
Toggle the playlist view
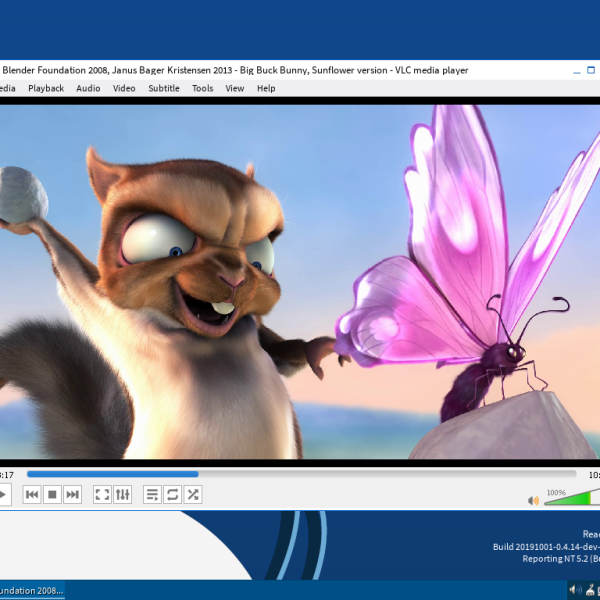(x=152, y=494)
